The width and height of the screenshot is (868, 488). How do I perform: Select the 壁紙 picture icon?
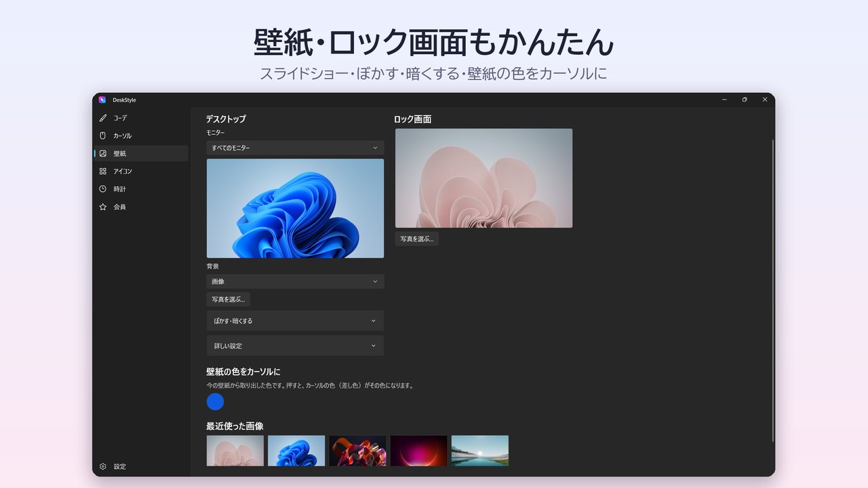click(x=103, y=153)
